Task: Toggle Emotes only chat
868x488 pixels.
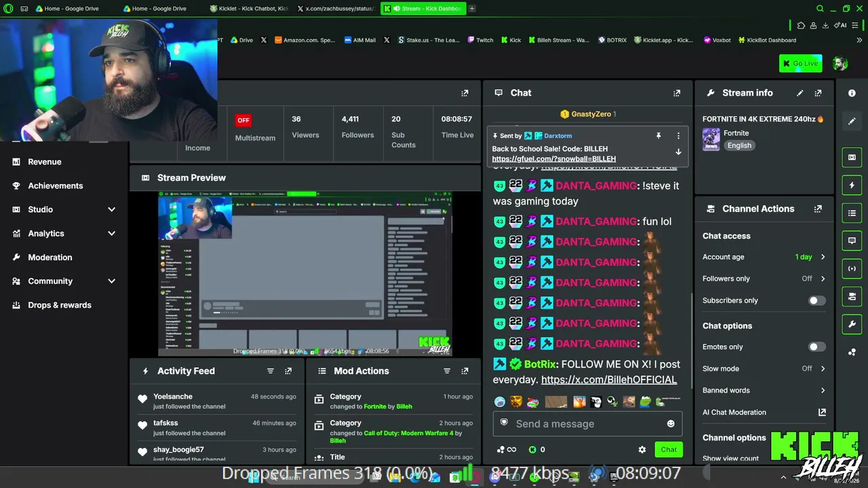Action: (816, 347)
